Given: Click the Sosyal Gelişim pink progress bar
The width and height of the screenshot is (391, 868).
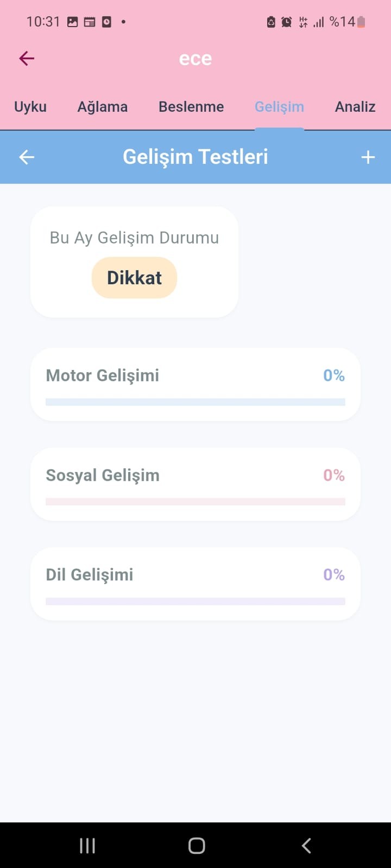Looking at the screenshot, I should pos(195,502).
